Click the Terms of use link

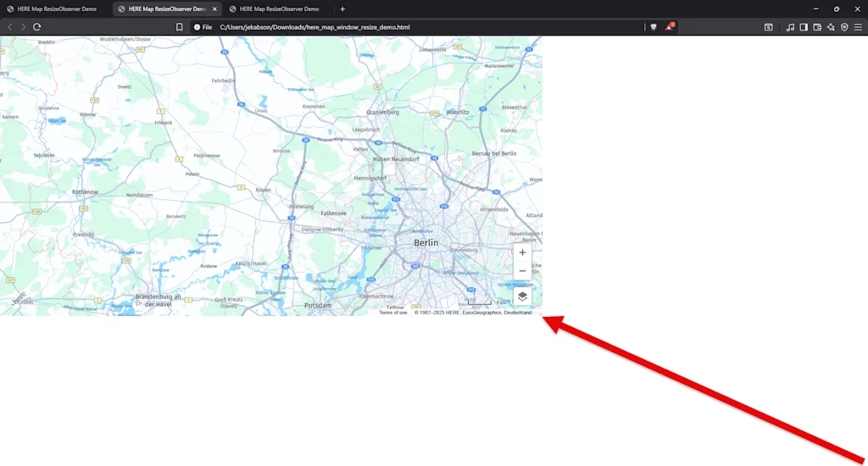(392, 313)
